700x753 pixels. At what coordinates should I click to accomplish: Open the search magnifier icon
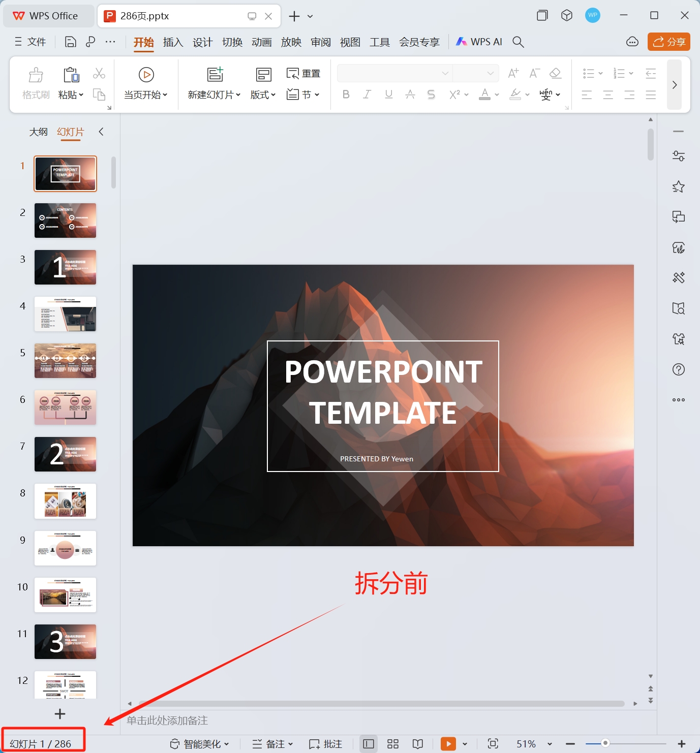(518, 42)
